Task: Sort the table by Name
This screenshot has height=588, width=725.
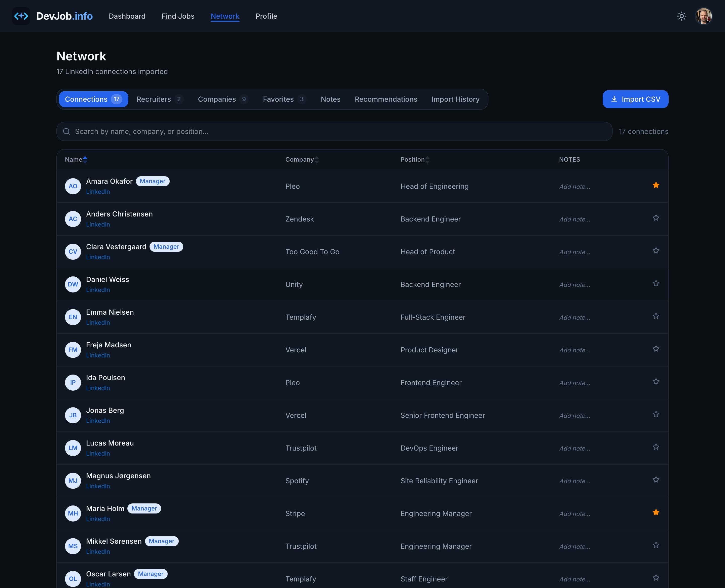Action: [76, 160]
